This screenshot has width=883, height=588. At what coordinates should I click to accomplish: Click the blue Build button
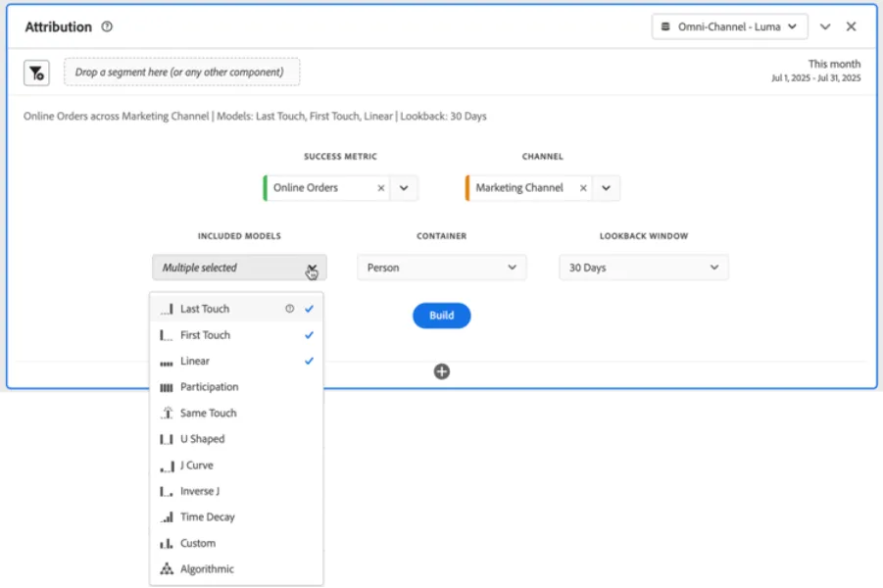pyautogui.click(x=441, y=316)
